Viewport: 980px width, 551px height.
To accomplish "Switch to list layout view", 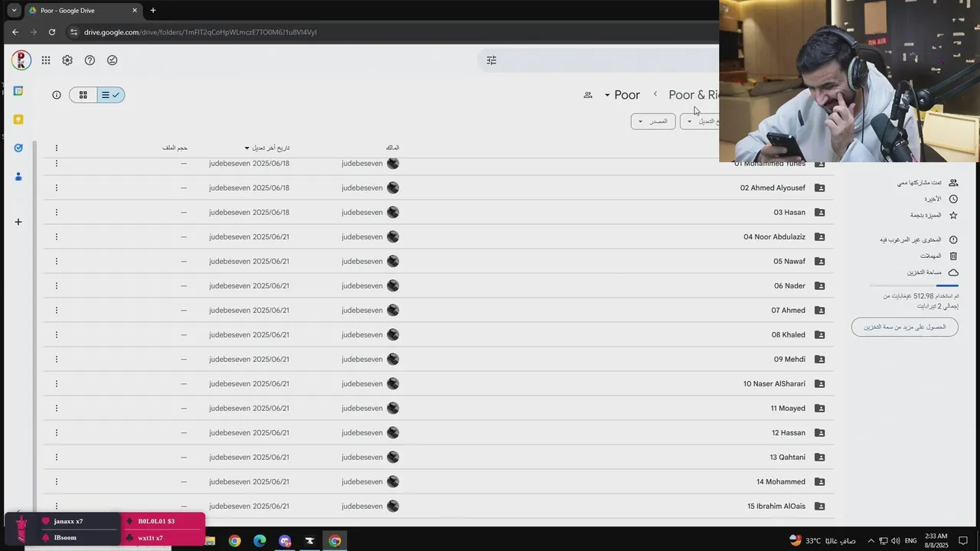I will tap(111, 95).
